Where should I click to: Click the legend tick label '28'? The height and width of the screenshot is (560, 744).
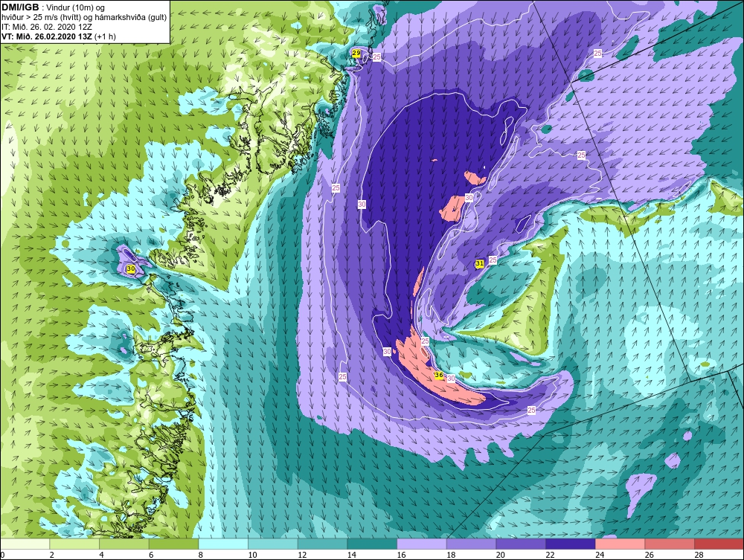(x=699, y=555)
